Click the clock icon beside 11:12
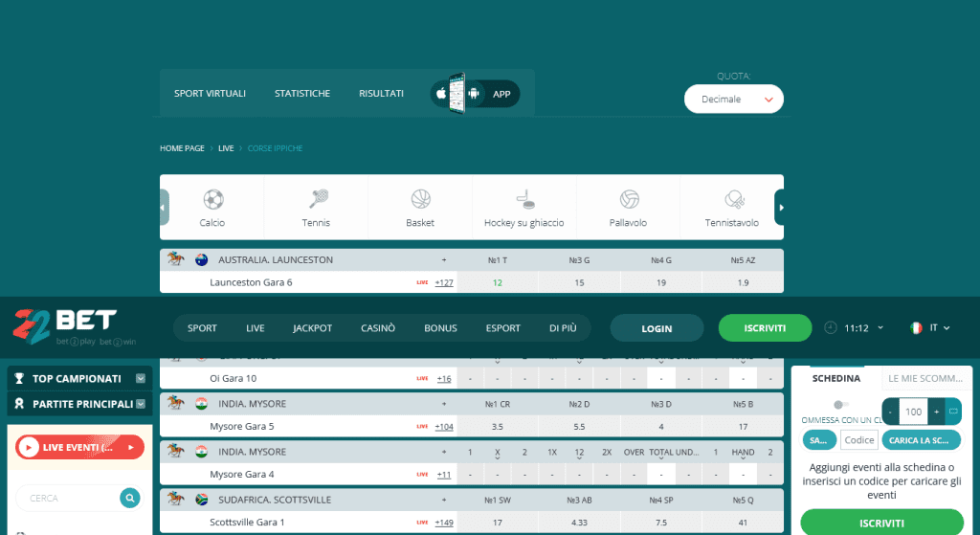This screenshot has width=980, height=535. tap(830, 327)
